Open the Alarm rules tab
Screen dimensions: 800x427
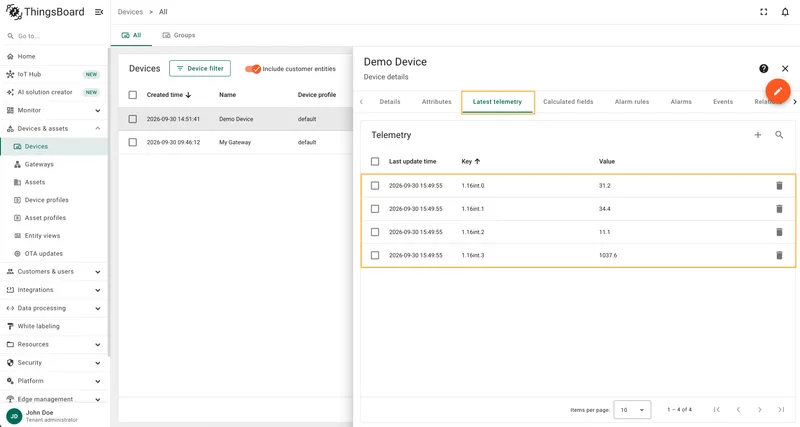632,102
